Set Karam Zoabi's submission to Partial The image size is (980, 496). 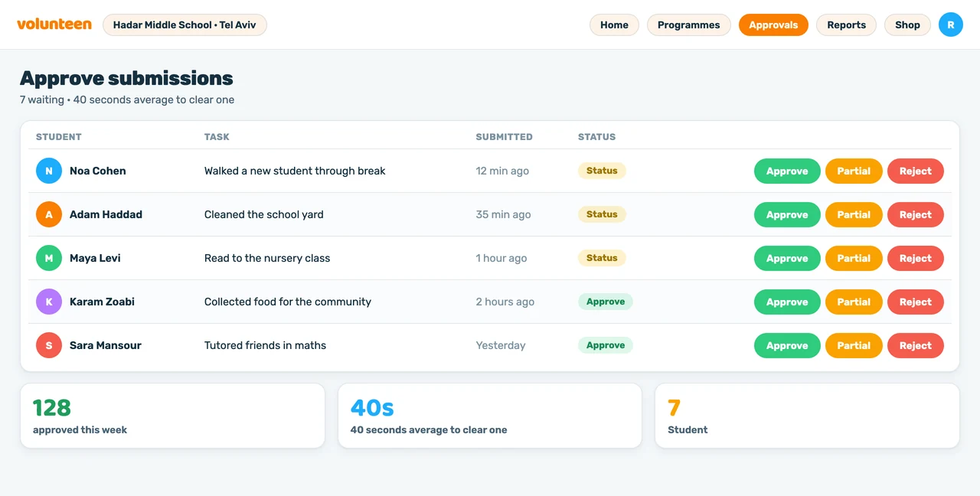854,302
